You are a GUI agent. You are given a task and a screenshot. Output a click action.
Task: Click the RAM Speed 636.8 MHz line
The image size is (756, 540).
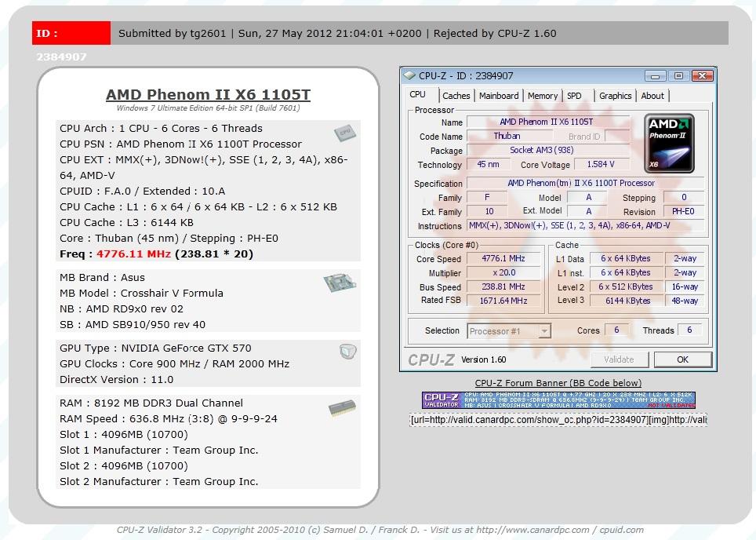[169, 419]
